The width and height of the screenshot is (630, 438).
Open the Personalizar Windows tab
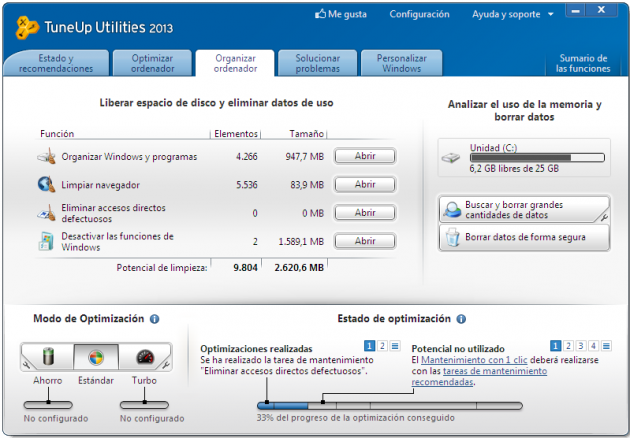click(x=401, y=63)
